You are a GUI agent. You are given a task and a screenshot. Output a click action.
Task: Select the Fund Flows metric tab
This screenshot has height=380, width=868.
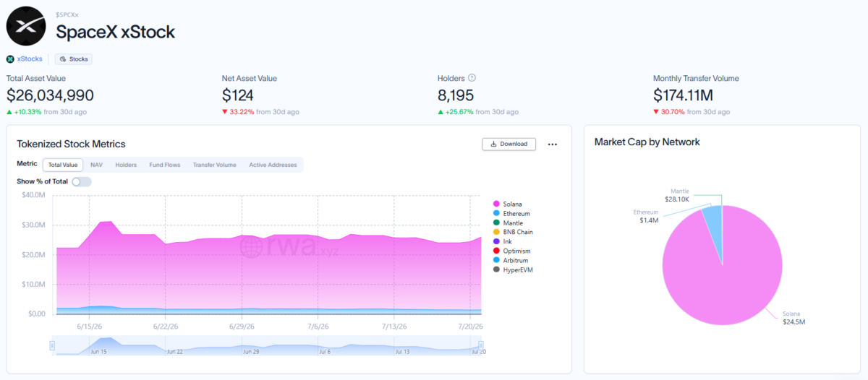coord(165,165)
